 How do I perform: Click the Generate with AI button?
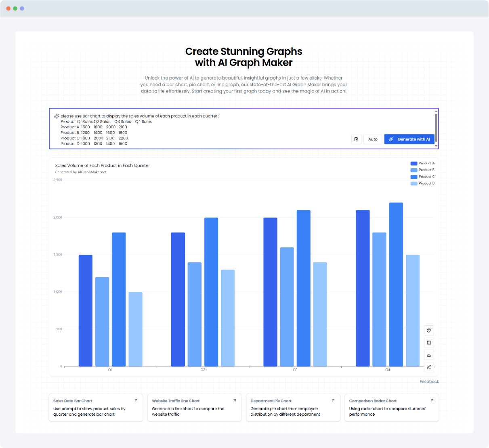pos(409,139)
